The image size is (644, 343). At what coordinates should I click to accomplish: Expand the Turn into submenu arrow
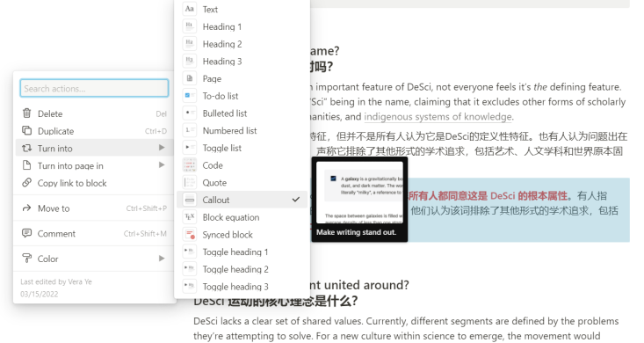162,148
